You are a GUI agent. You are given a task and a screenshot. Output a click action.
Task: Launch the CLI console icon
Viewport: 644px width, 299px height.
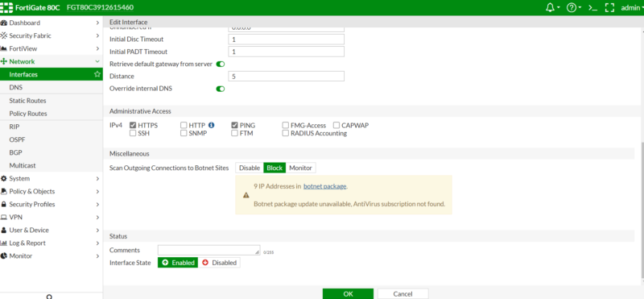(x=592, y=7)
